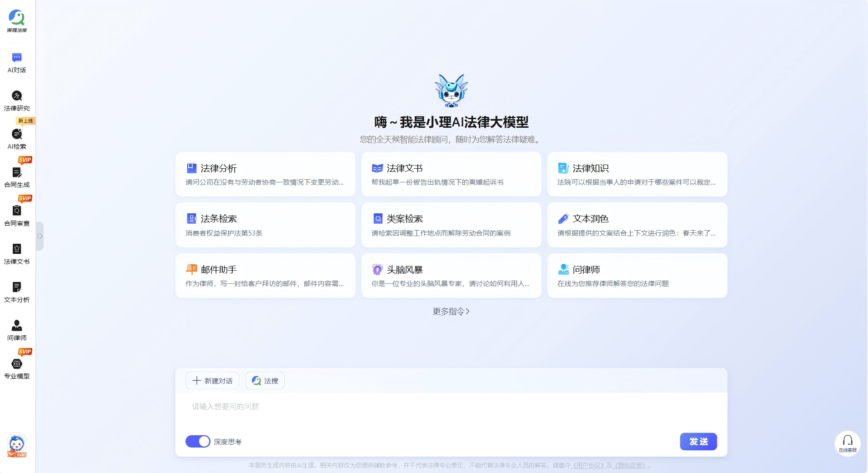
Task: Open 法律研究 in the sidebar
Action: tap(17, 101)
